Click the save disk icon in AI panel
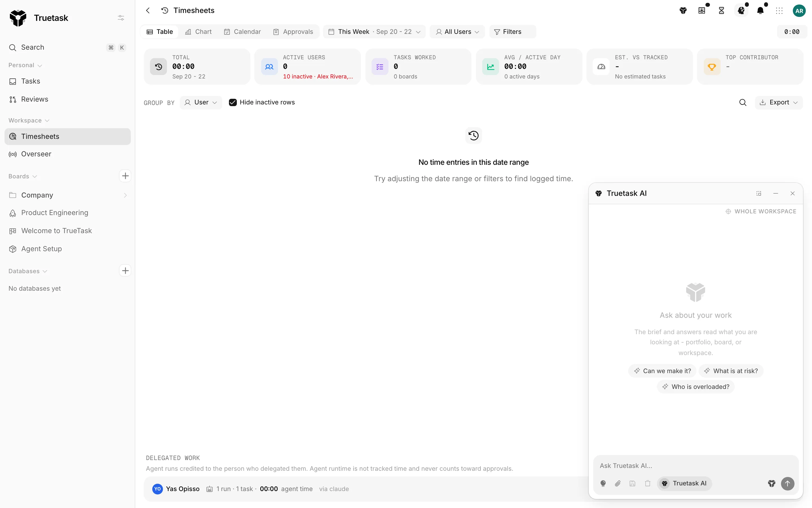This screenshot has height=508, width=812. (632, 483)
